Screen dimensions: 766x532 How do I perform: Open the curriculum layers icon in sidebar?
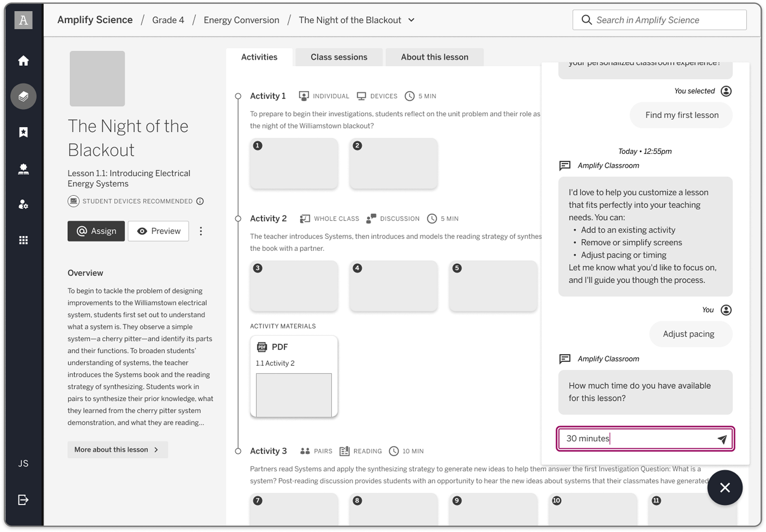coord(23,96)
